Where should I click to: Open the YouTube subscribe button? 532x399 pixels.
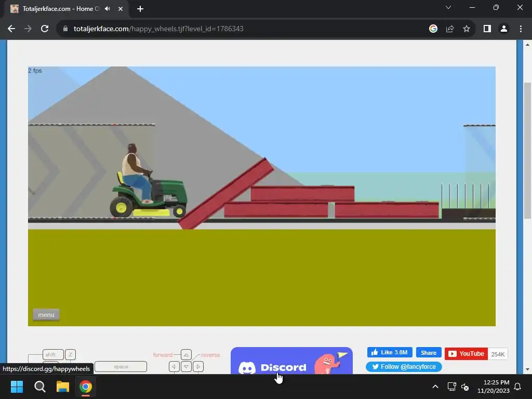pos(466,354)
